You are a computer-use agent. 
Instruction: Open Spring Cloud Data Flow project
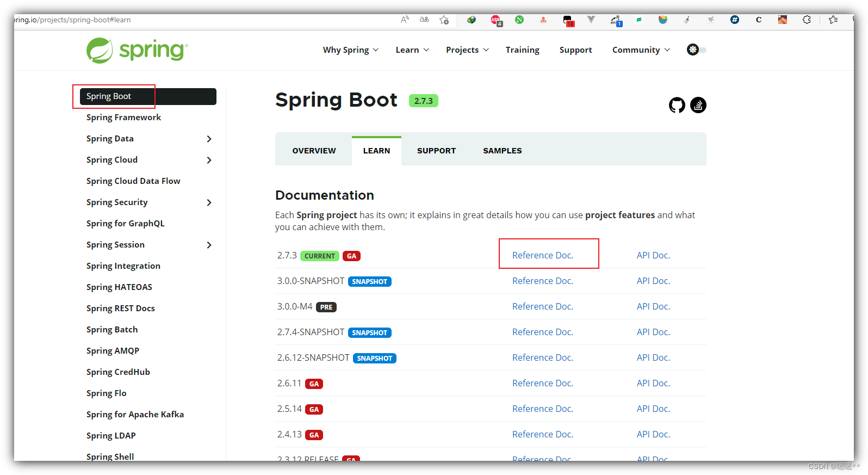(x=133, y=181)
